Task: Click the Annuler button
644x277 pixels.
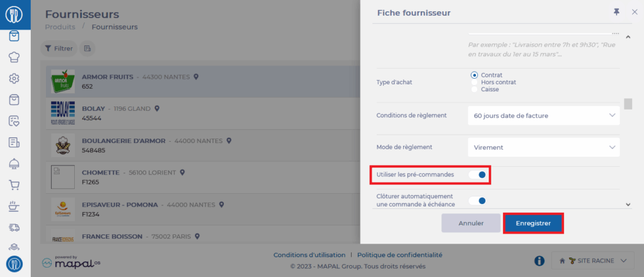Action: pos(470,223)
